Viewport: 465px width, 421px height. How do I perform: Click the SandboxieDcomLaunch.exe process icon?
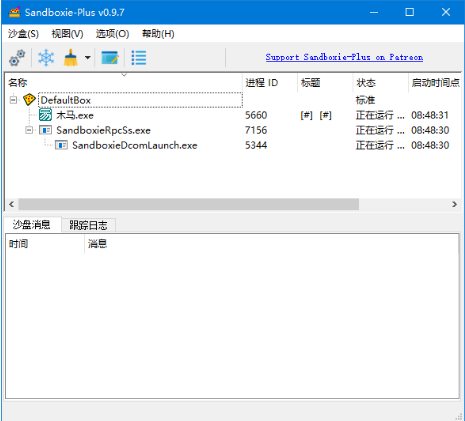pyautogui.click(x=61, y=145)
